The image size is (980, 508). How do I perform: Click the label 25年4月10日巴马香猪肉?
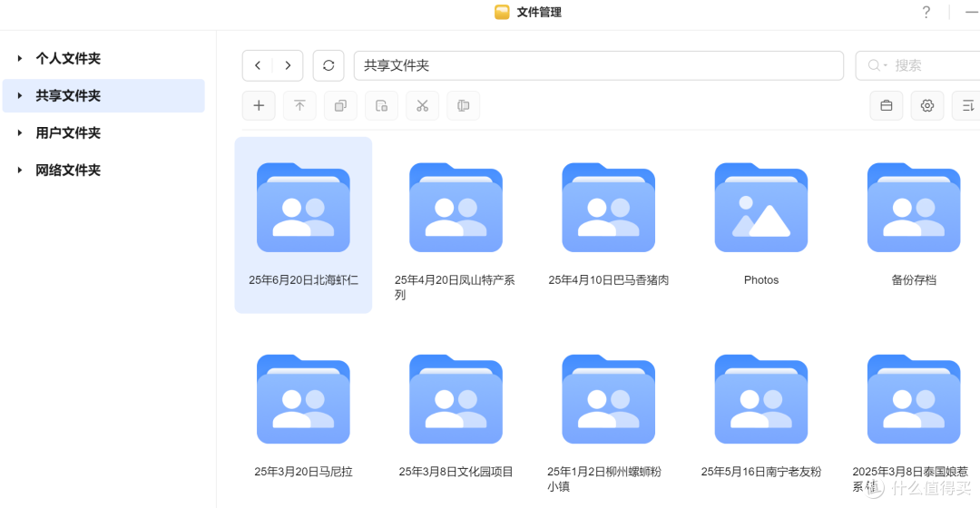click(x=609, y=280)
